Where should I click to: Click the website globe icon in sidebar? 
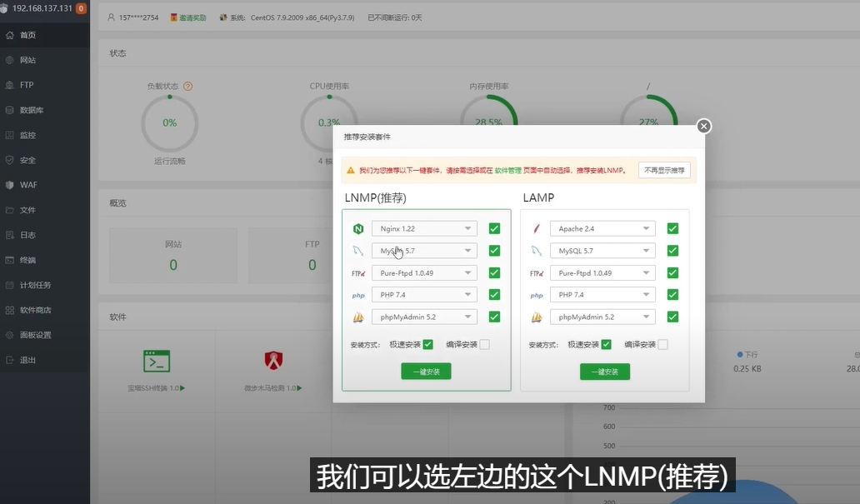(10, 60)
